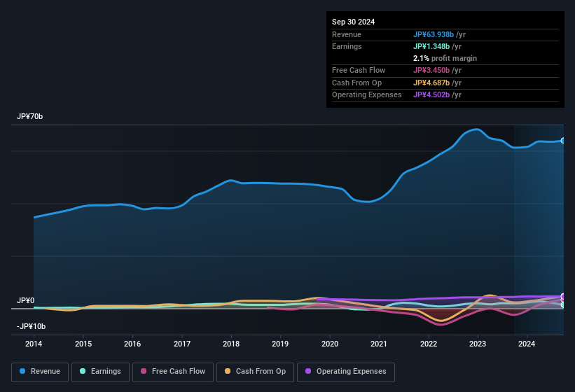Select the 2023 x-axis label
The width and height of the screenshot is (575, 392).
478,344
